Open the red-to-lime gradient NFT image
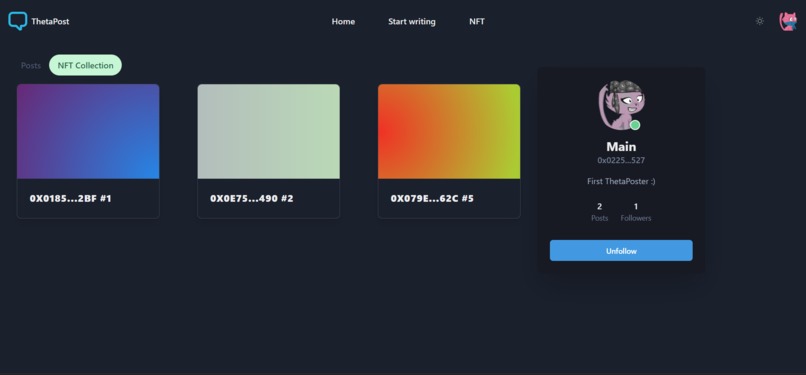Viewport: 806px width, 375px height. (x=449, y=132)
